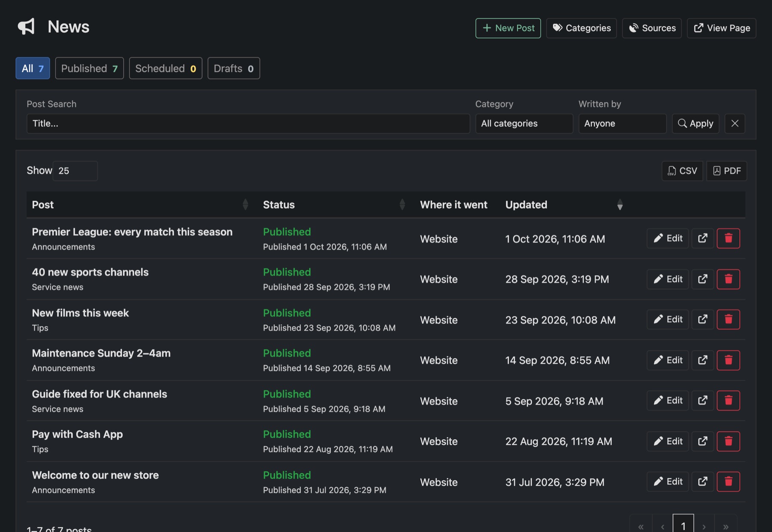Screen dimensions: 772x532
Task: Open Sources page
Action: tap(651, 28)
